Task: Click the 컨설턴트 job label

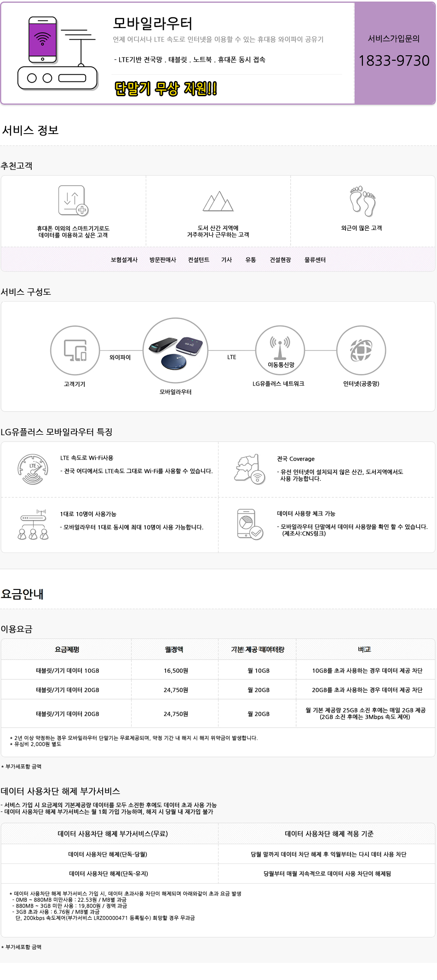Action: [199, 260]
